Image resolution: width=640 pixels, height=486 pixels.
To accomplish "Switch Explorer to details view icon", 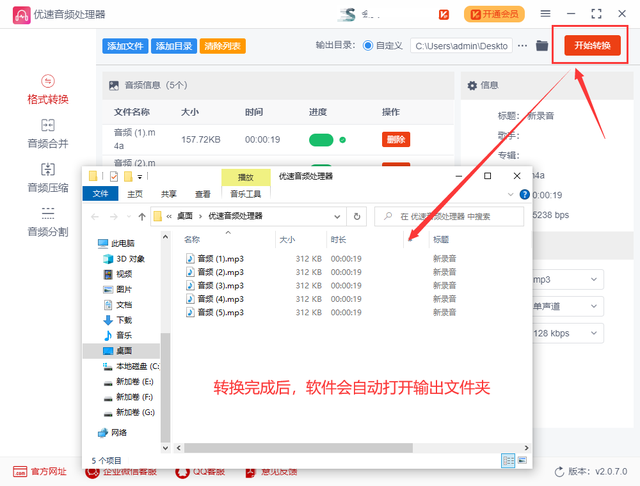I will coord(508,461).
